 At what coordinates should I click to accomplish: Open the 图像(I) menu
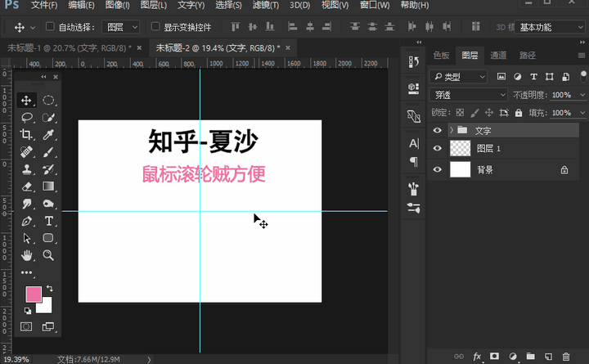(117, 5)
